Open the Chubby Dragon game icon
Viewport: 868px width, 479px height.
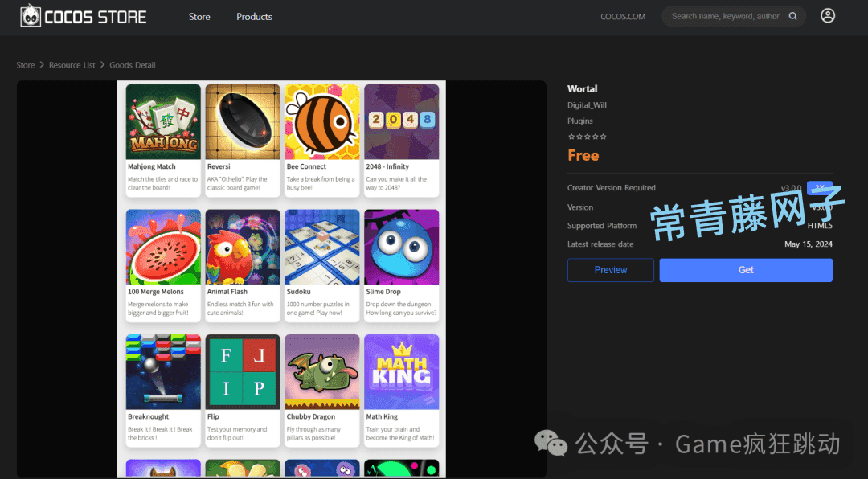pyautogui.click(x=322, y=372)
